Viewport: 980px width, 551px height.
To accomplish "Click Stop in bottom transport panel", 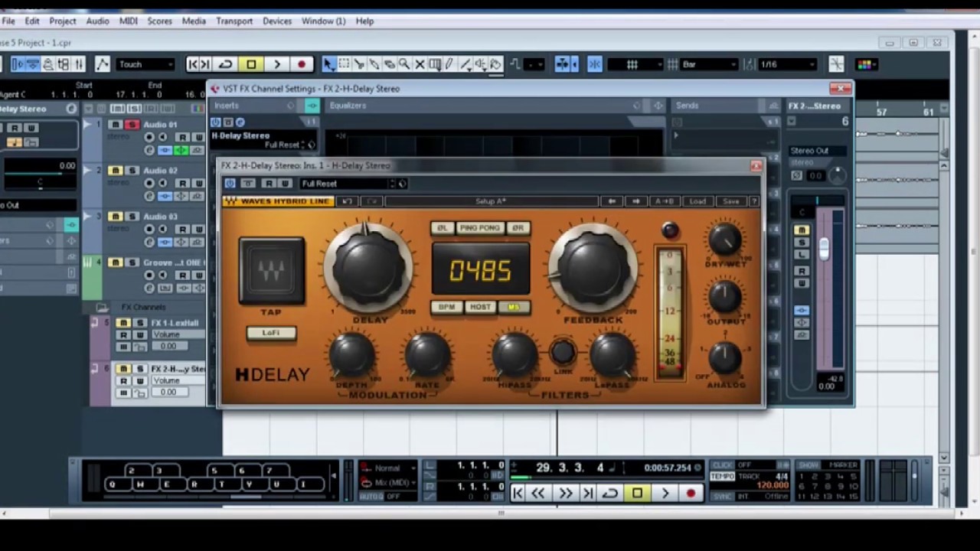I will 637,494.
